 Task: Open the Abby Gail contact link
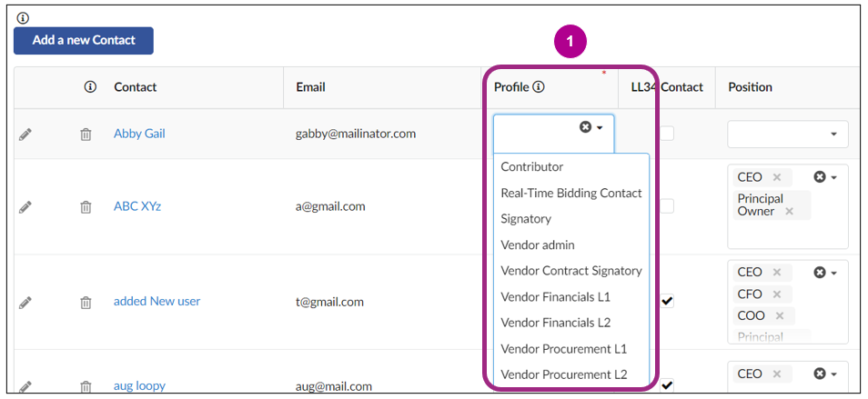point(139,134)
